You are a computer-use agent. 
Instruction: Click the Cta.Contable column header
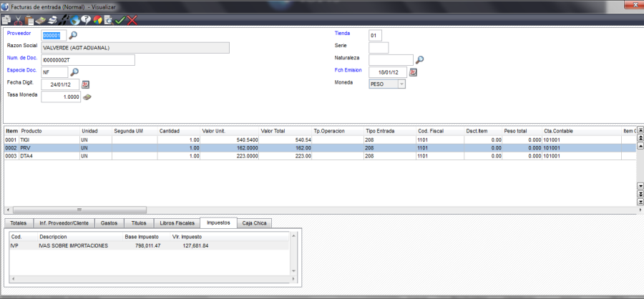point(582,131)
